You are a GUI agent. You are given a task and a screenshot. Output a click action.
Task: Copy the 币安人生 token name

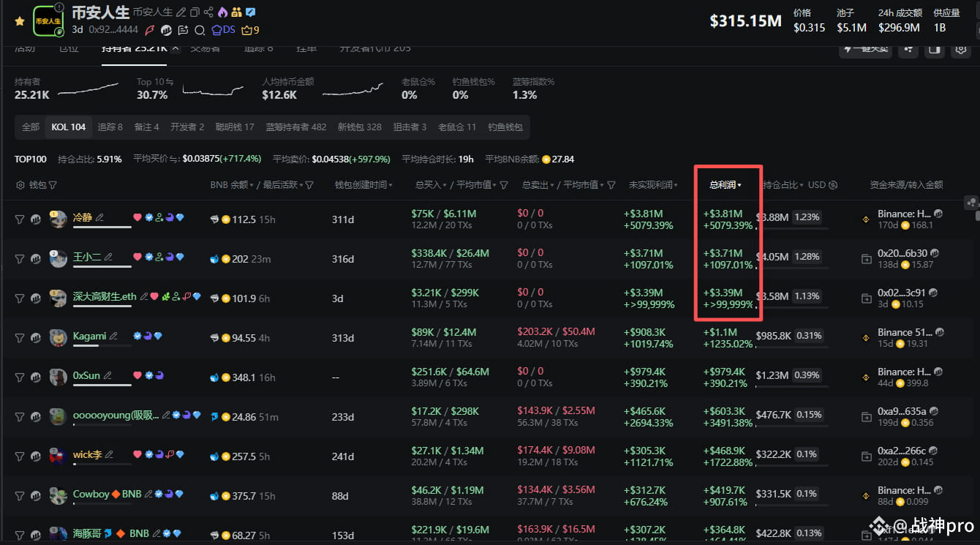(194, 12)
